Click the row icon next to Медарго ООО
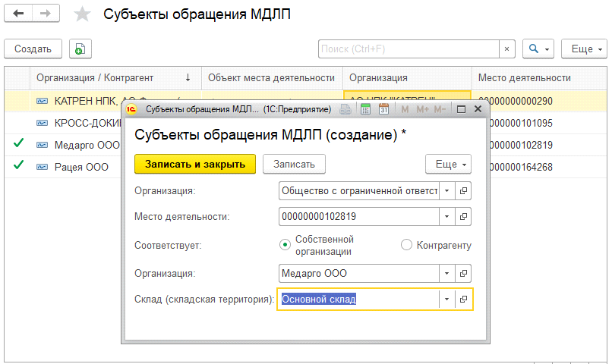This screenshot has height=364, width=612. point(42,146)
